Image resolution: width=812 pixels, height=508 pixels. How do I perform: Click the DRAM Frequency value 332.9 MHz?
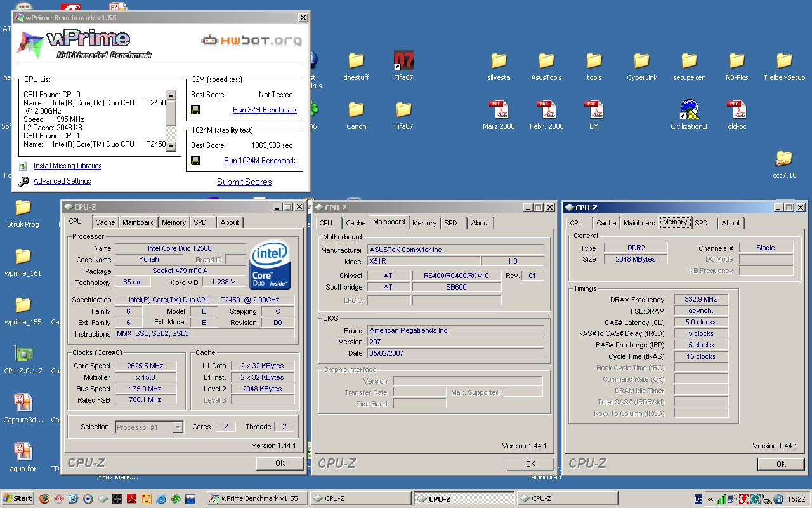point(701,300)
